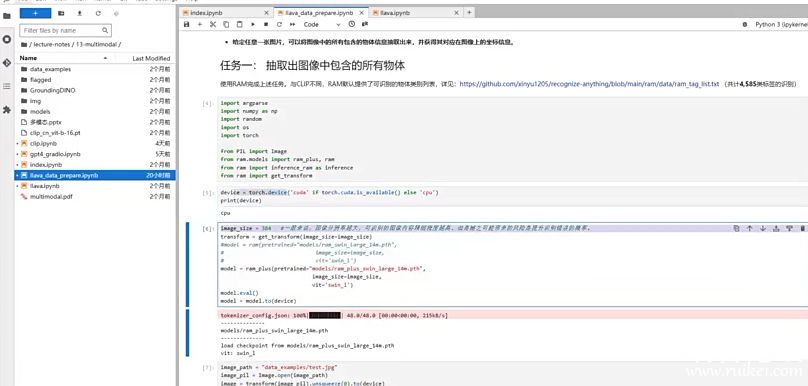The image size is (808, 386).
Task: Run the selected cell and advance
Action: point(253,24)
